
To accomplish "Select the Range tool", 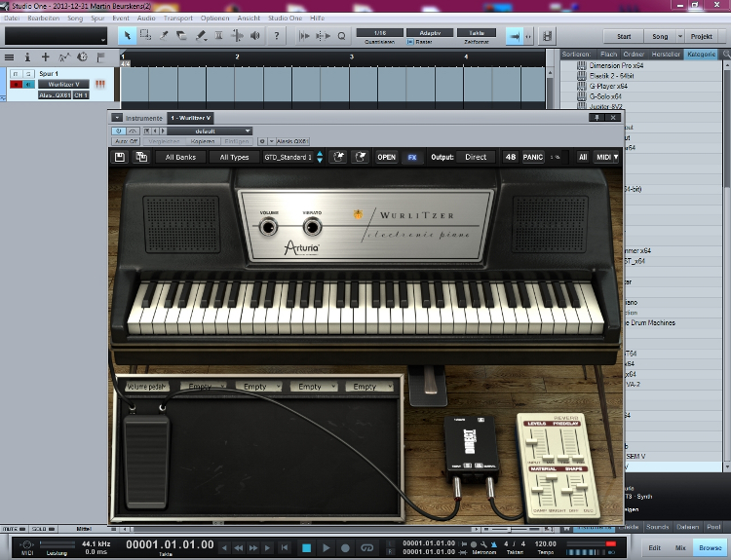I will pos(145,35).
